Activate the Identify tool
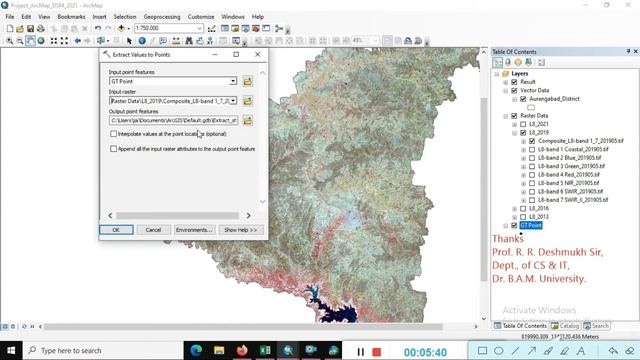 tap(142, 41)
